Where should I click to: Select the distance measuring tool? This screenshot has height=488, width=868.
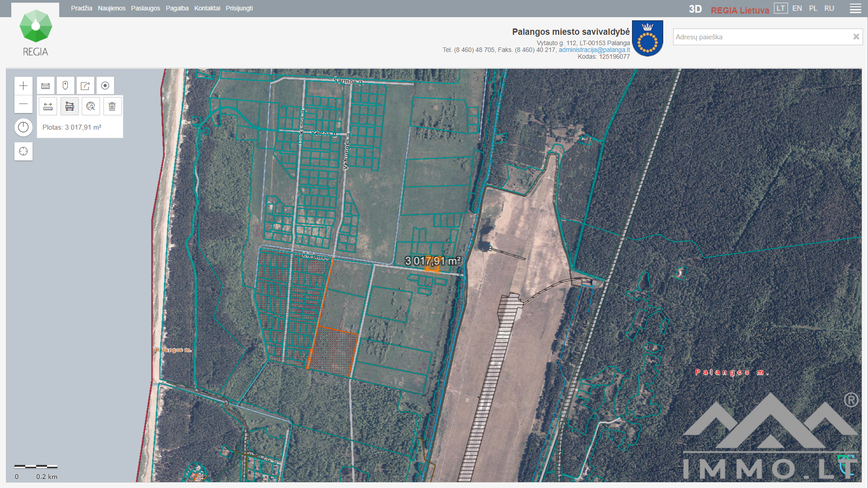[x=48, y=107]
